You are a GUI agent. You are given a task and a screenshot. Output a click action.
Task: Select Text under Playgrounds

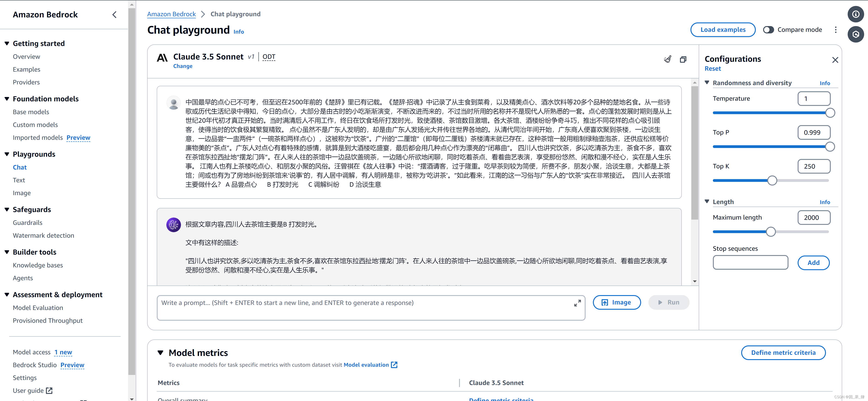(19, 180)
